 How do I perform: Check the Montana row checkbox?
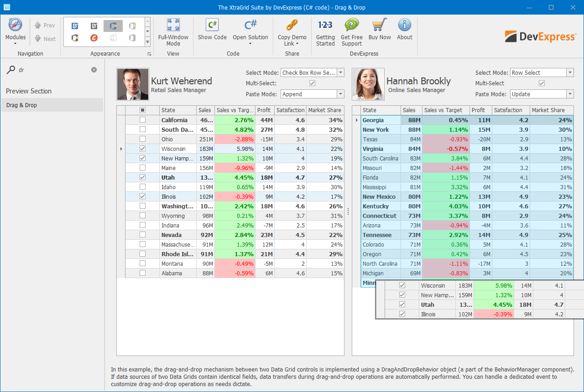pyautogui.click(x=143, y=263)
